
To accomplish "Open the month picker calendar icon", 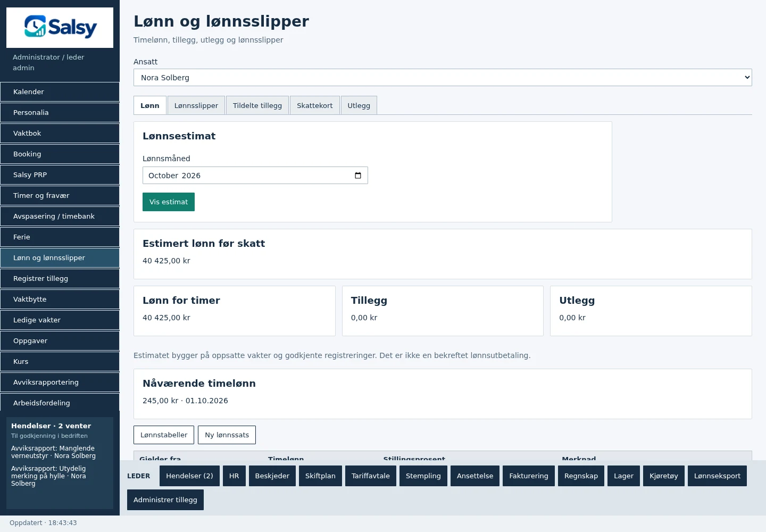I will coord(358,176).
